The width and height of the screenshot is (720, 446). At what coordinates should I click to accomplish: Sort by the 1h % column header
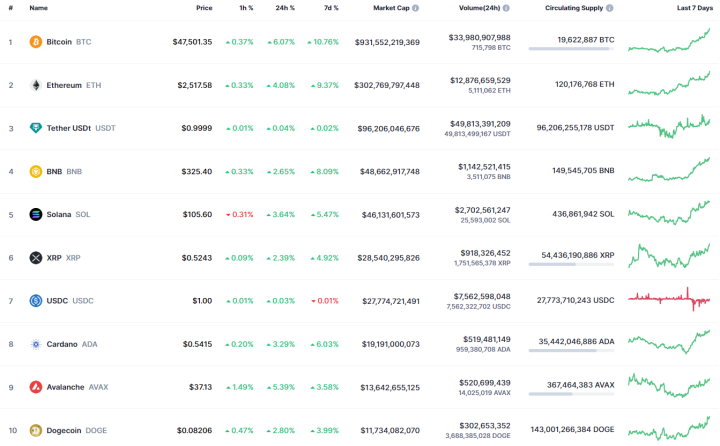[x=246, y=8]
